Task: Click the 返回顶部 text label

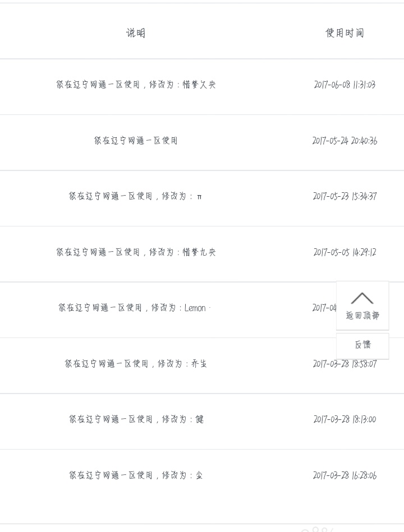Action: [362, 316]
